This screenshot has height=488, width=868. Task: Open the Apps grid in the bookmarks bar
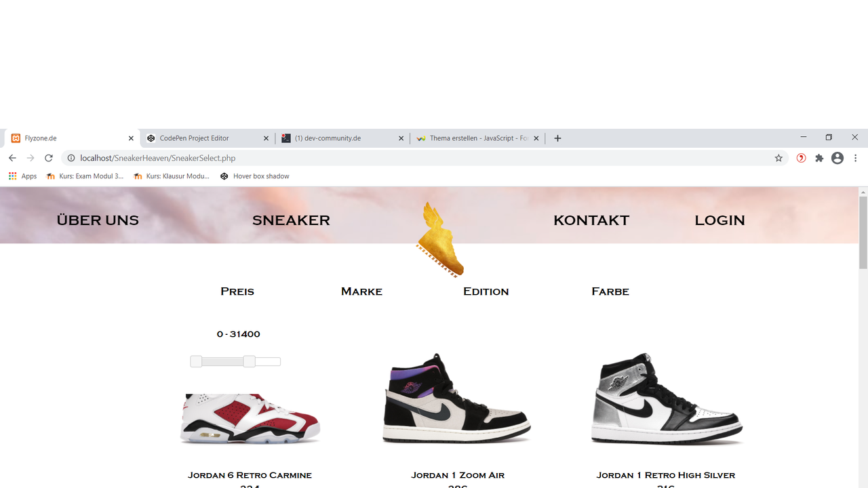pos(23,176)
